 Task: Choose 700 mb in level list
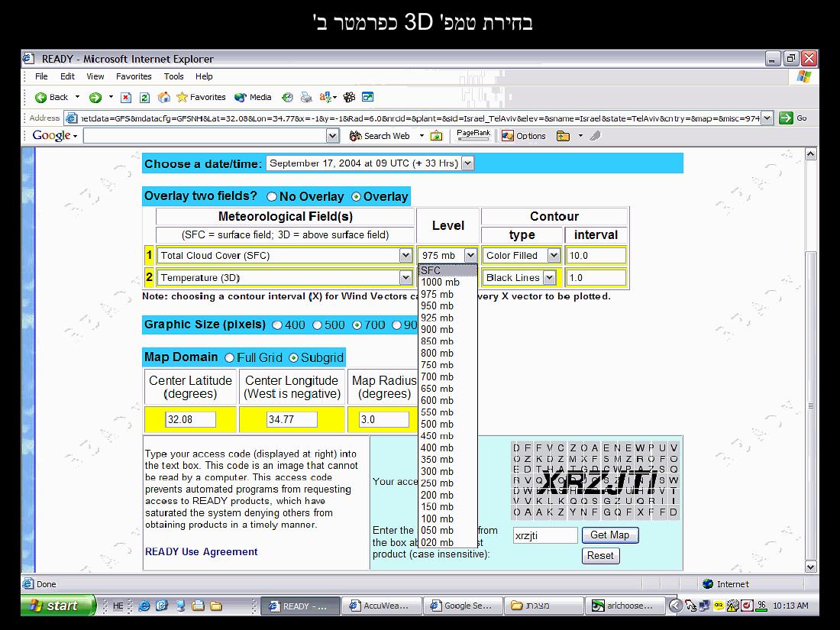447,376
